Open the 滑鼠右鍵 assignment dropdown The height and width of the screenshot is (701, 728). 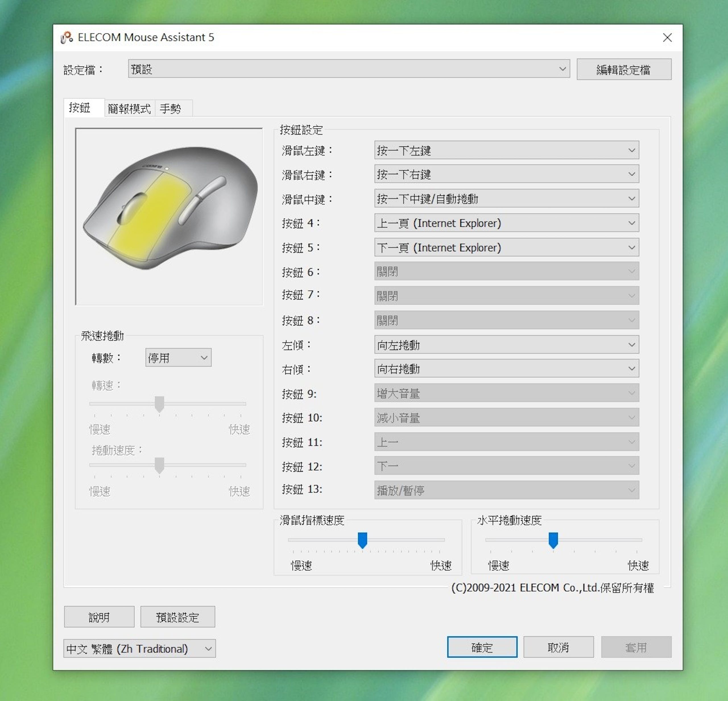point(506,174)
